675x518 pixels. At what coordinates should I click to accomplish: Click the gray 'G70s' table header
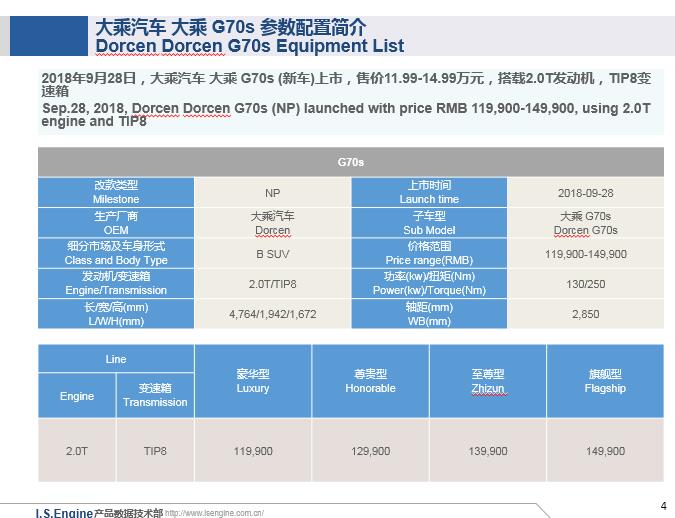pos(351,162)
